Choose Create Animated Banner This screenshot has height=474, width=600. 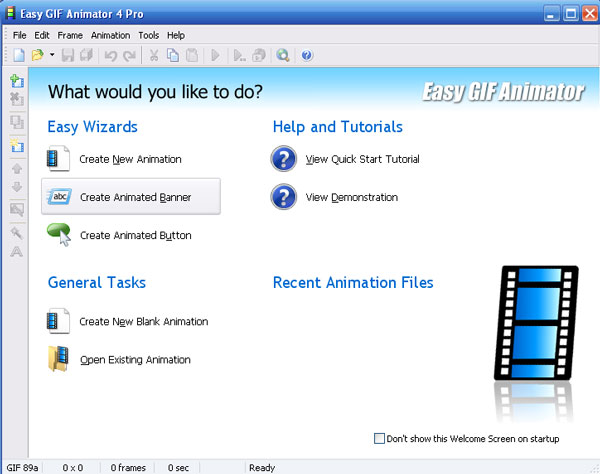(x=131, y=197)
